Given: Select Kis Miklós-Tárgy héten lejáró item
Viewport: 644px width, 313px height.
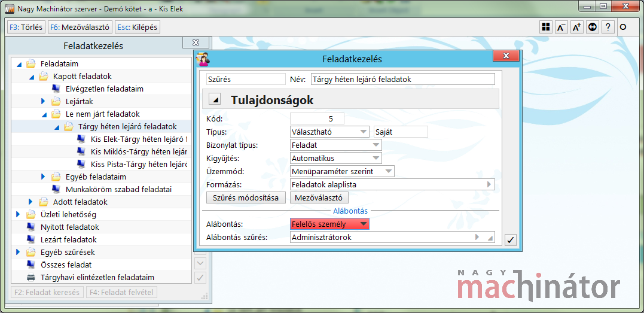Looking at the screenshot, I should click(139, 152).
